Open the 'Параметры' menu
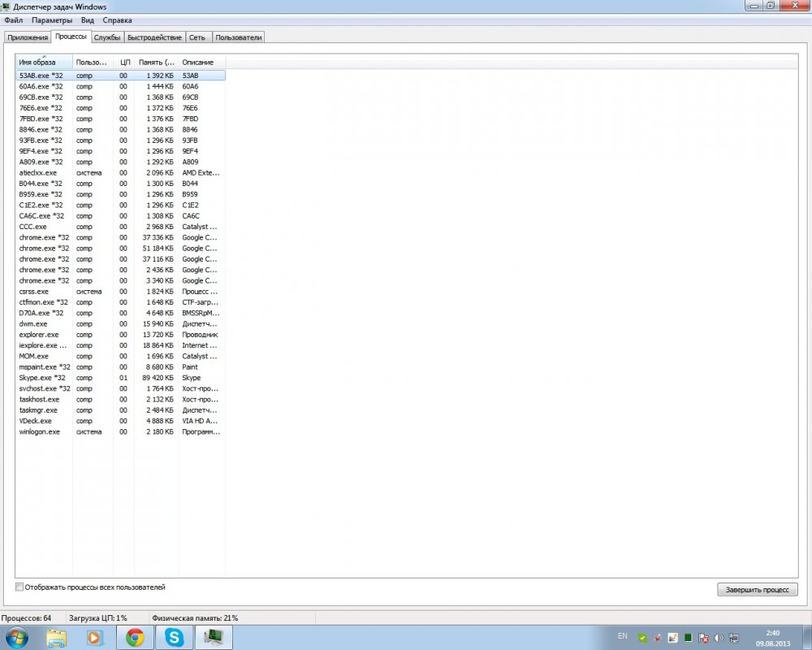This screenshot has width=812, height=650. [x=52, y=19]
